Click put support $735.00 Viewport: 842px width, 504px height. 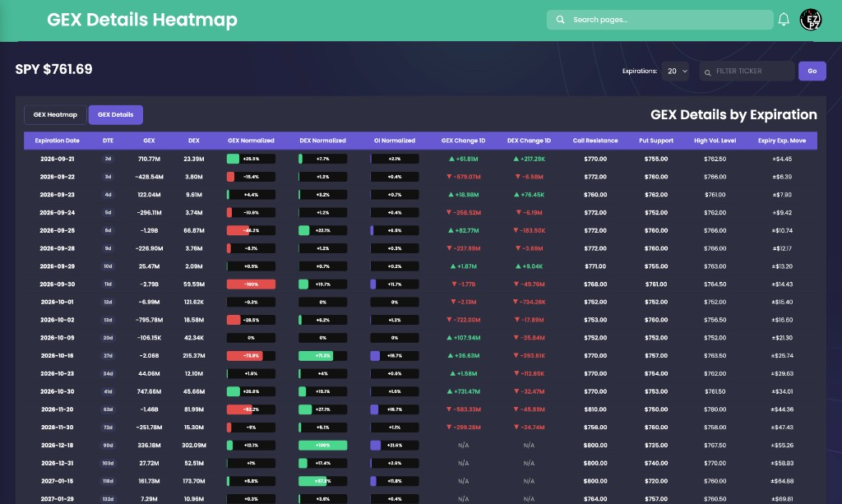click(x=656, y=446)
